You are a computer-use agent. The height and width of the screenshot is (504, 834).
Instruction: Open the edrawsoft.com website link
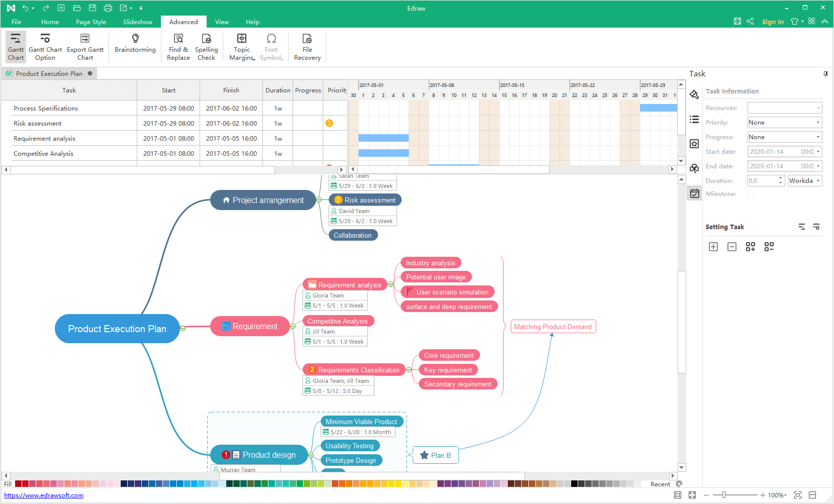pyautogui.click(x=43, y=495)
